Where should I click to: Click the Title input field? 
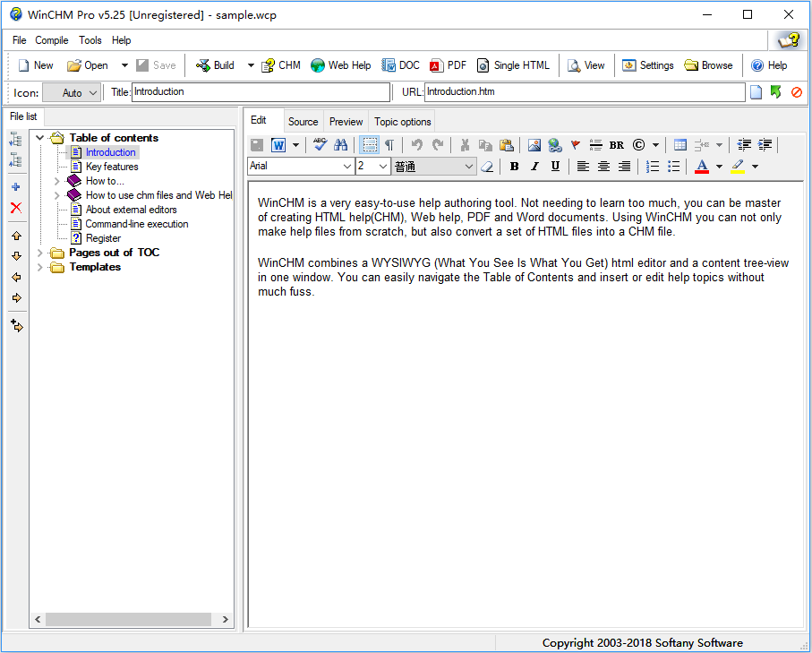click(261, 92)
